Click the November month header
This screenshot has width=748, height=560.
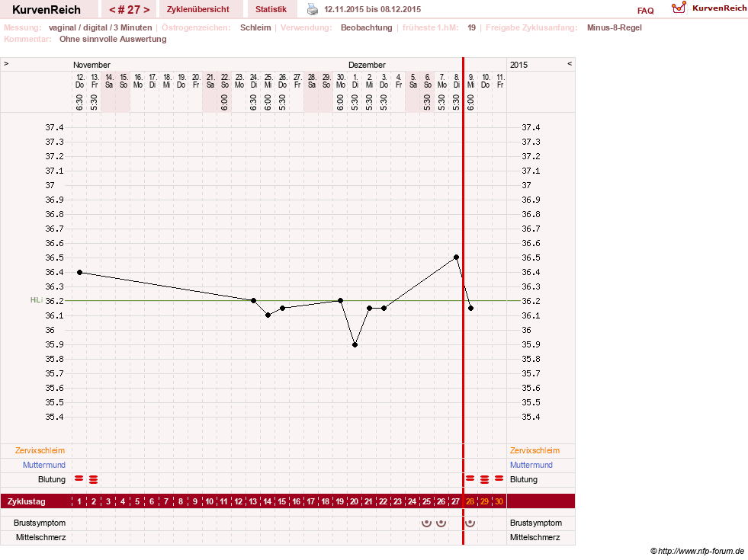pos(91,65)
